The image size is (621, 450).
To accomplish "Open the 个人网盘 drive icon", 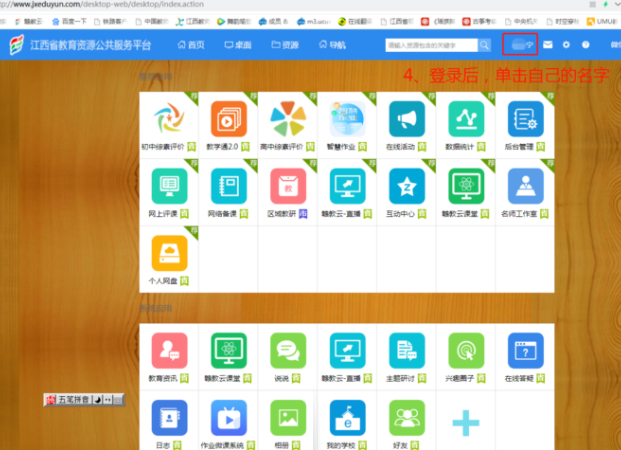I will (168, 250).
